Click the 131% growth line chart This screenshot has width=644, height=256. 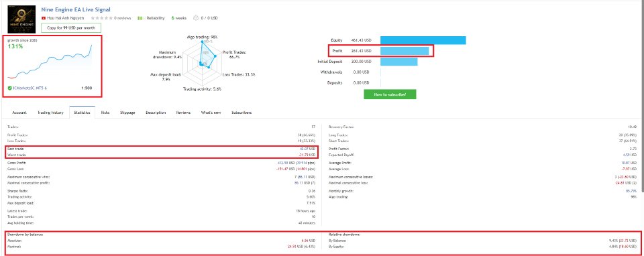[50, 61]
